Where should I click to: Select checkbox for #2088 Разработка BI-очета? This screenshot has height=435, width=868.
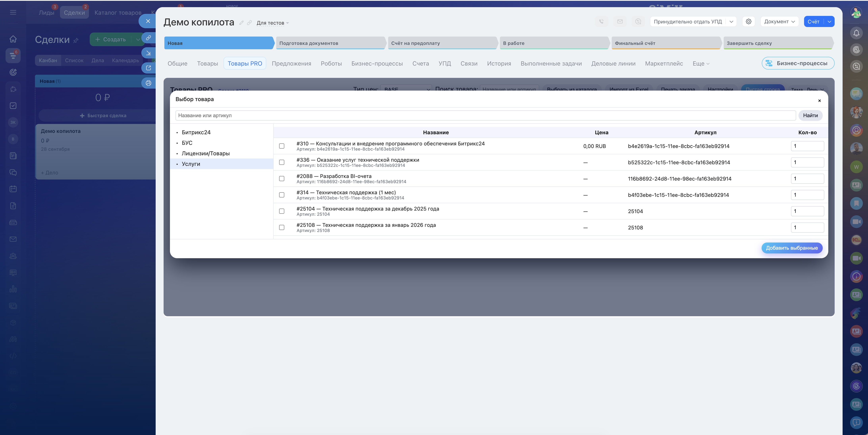pyautogui.click(x=282, y=179)
